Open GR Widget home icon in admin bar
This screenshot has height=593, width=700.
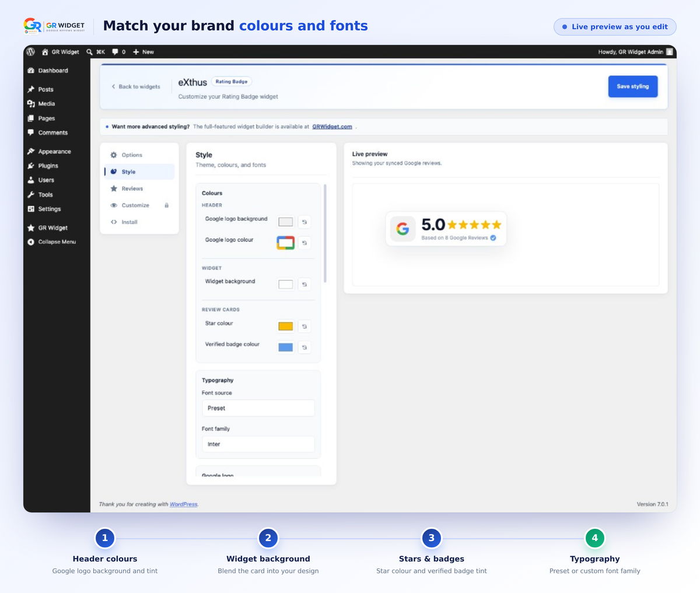point(45,52)
